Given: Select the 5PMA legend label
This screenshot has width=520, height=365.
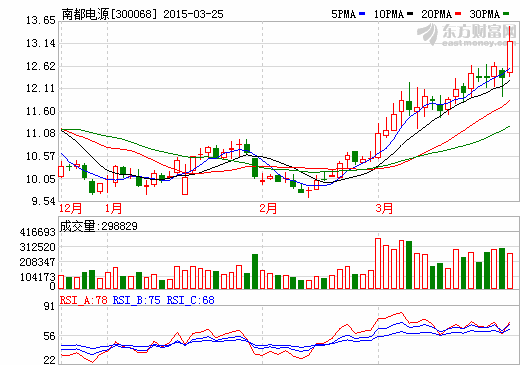Looking at the screenshot, I should [343, 14].
